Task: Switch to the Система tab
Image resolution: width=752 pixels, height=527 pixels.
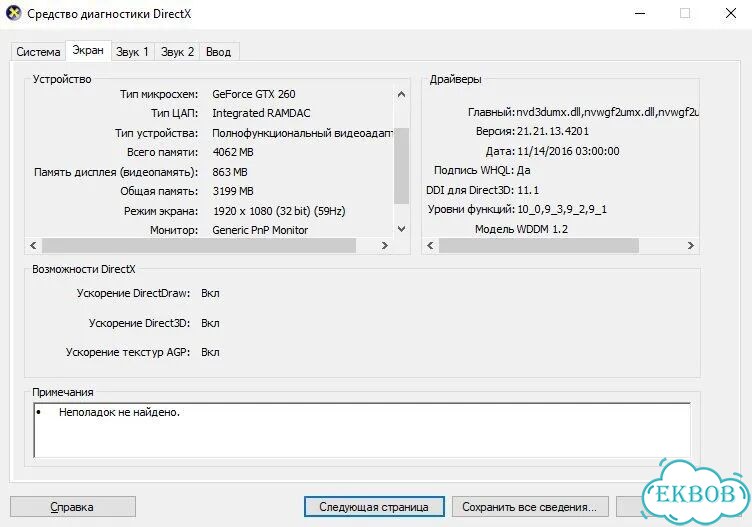Action: [x=38, y=52]
